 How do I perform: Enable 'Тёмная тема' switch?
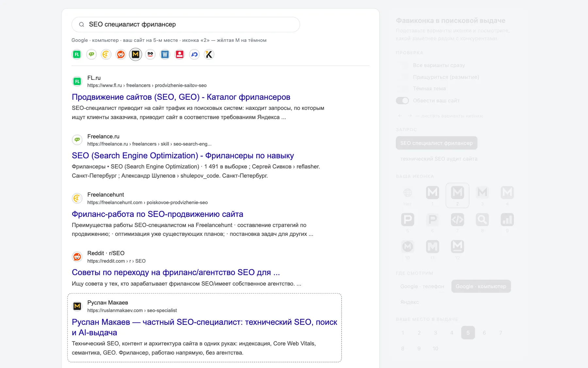(x=402, y=89)
